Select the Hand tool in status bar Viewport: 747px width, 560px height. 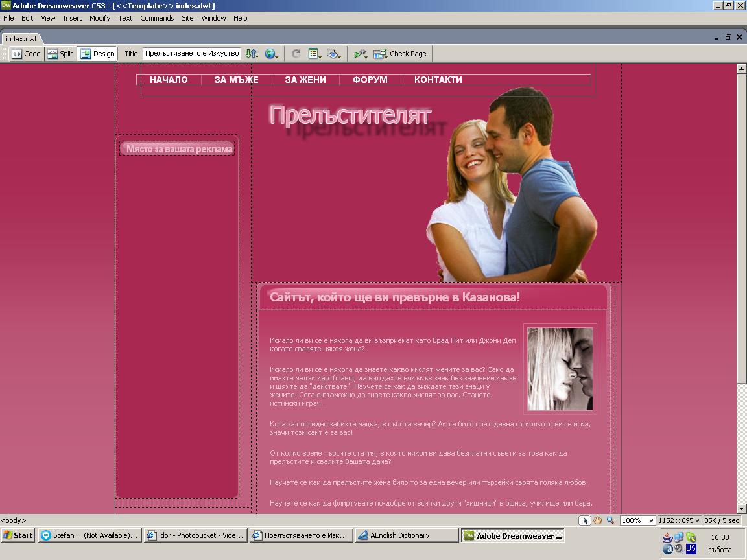pos(597,520)
